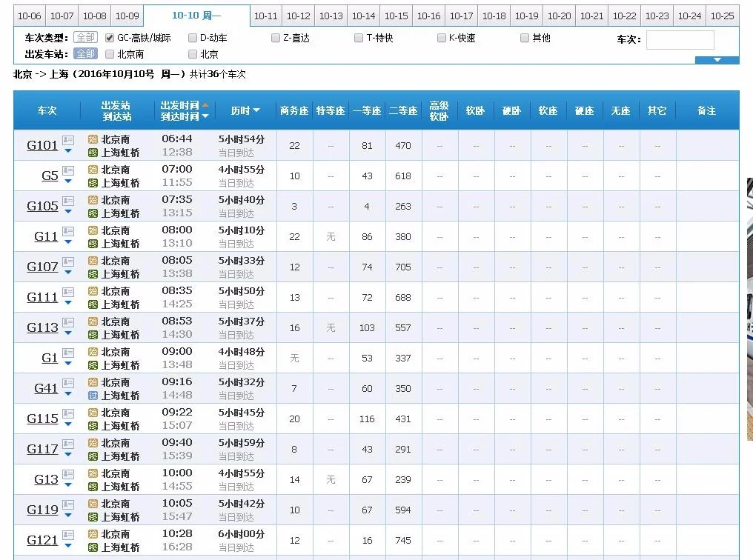
Task: Expand the filter panel via blue down arrow
Action: click(x=716, y=59)
